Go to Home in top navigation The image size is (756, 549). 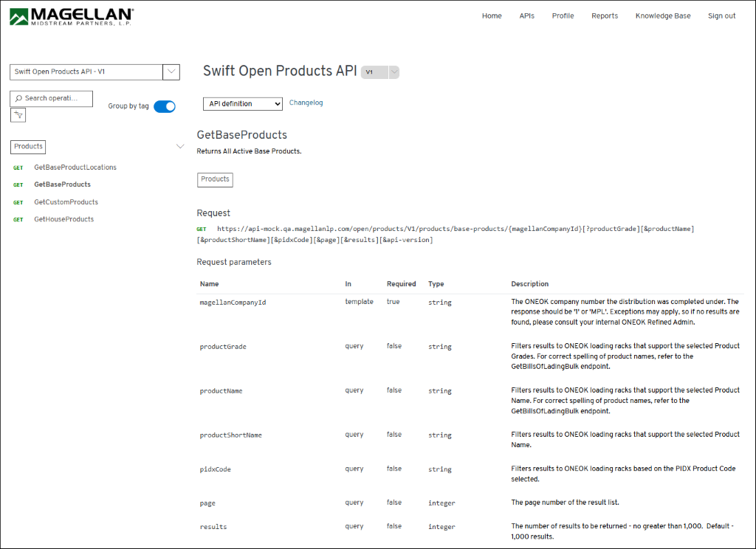tap(492, 16)
